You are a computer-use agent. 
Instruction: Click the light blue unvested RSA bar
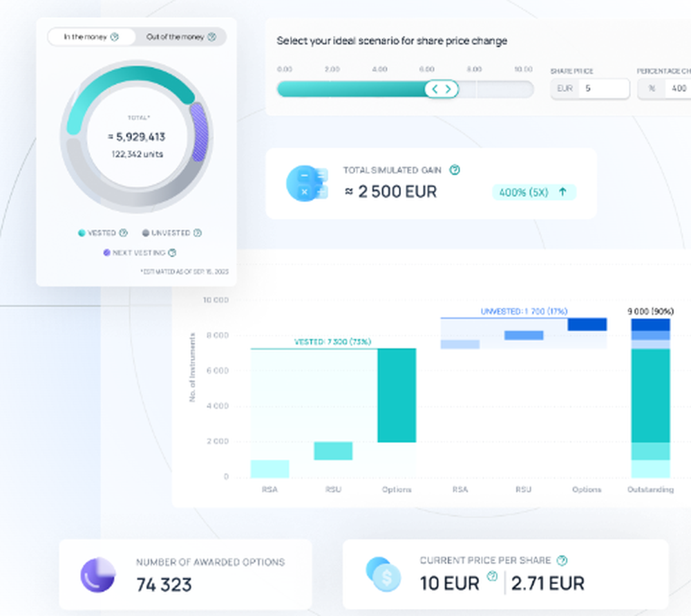[460, 344]
